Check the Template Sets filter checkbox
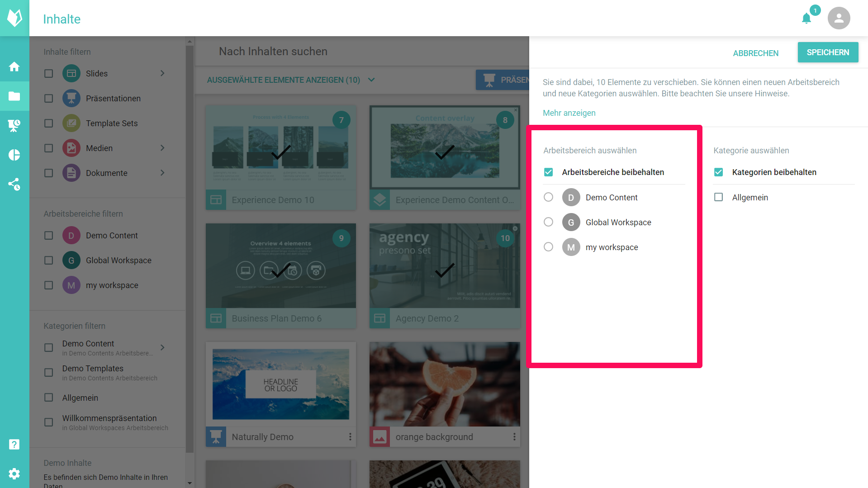Screen dimensions: 868x488 tap(49, 123)
